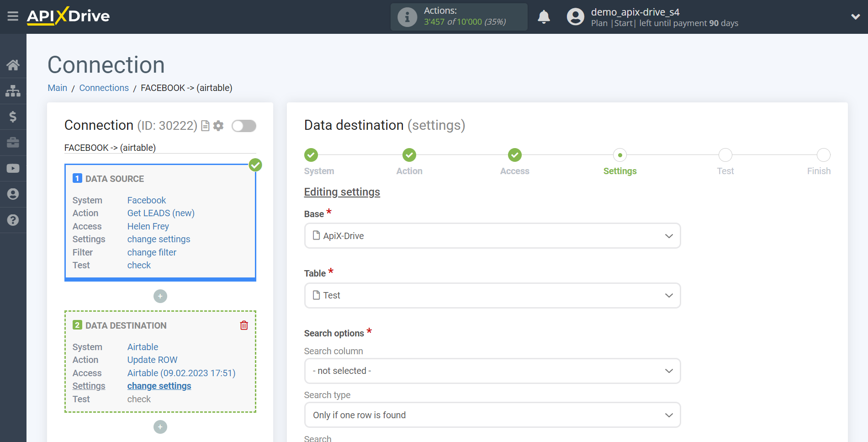
Task: Open connection settings gear icon
Action: click(219, 126)
